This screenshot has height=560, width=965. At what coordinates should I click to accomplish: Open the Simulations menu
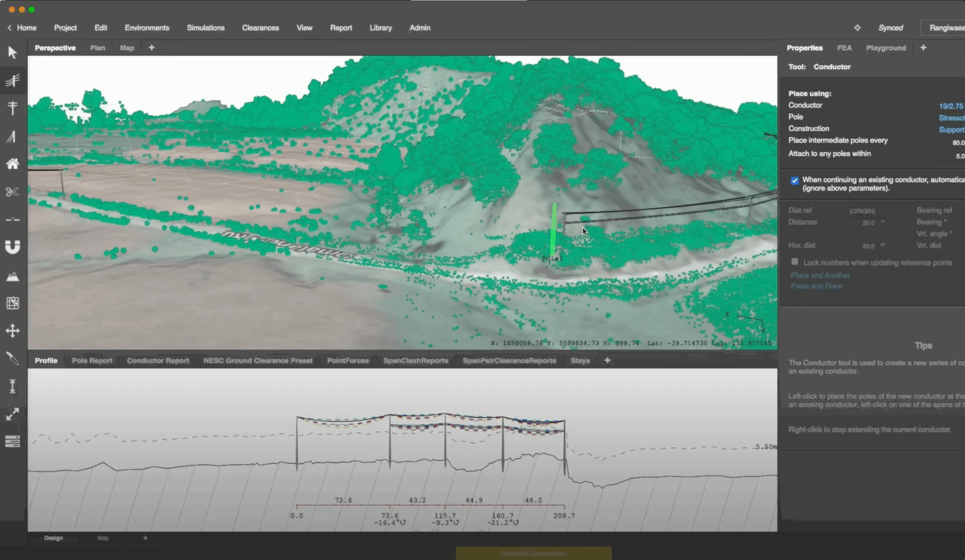tap(206, 27)
